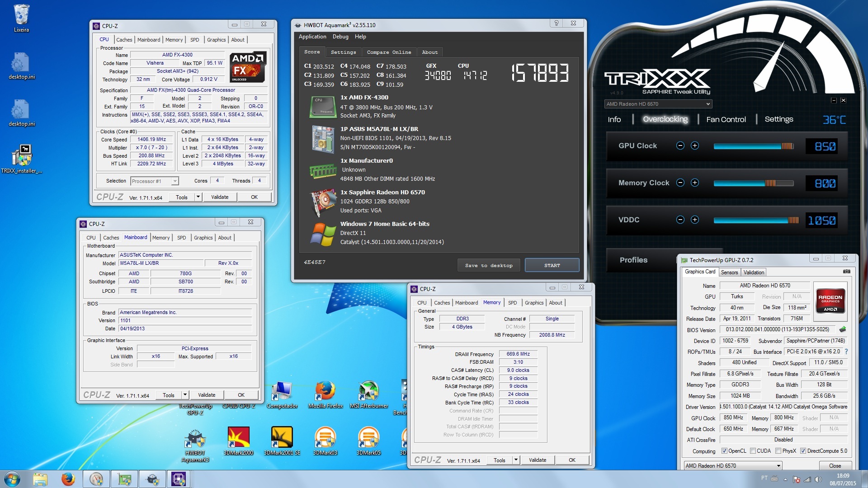Decrease GPU Clock with minus icon
The height and width of the screenshot is (488, 868).
[x=680, y=146]
